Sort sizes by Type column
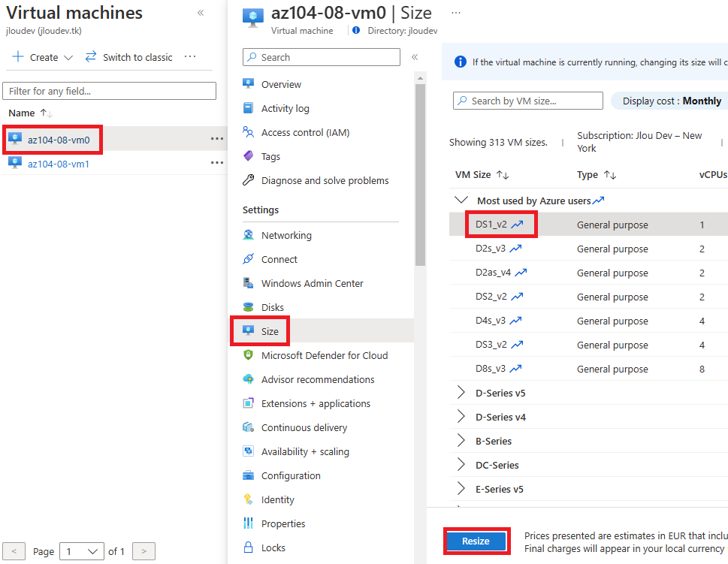The height and width of the screenshot is (564, 728). tap(596, 175)
